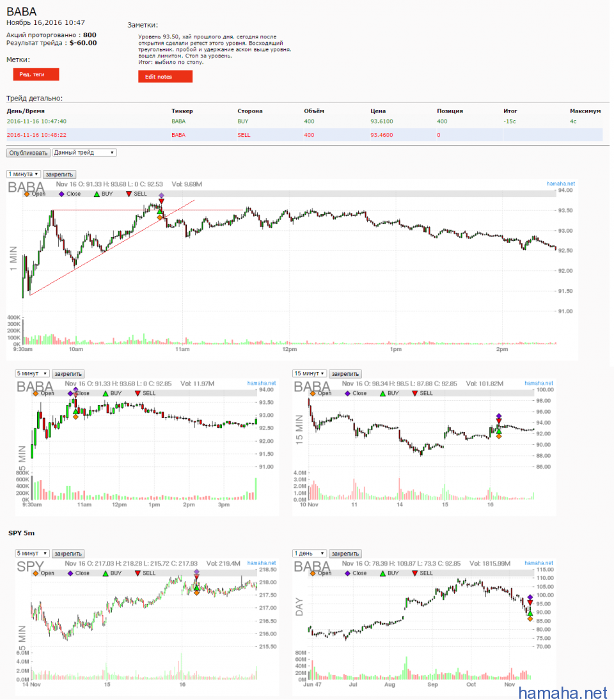Screen dimensions: 614x700
Task: Click buy price 93.6100
Action: click(x=382, y=121)
